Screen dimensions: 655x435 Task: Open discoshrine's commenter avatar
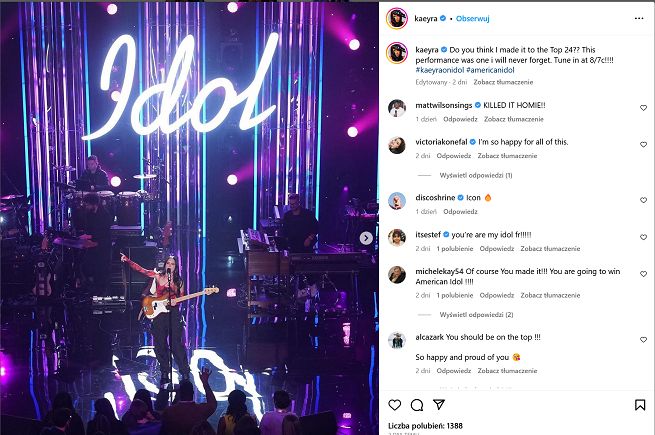click(396, 200)
